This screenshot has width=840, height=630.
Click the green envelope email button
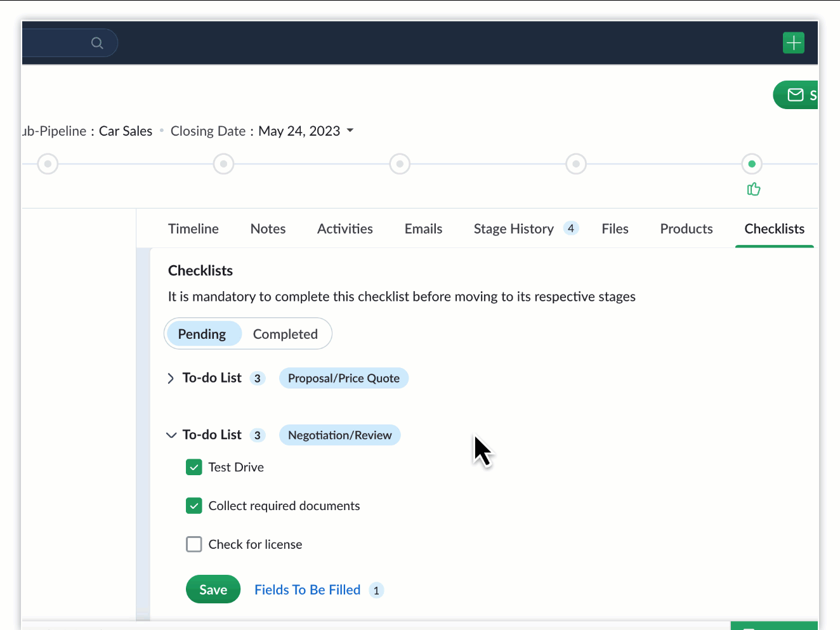(796, 95)
